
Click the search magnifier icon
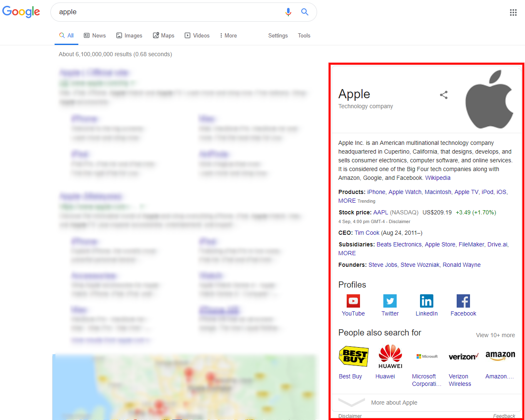pos(305,12)
